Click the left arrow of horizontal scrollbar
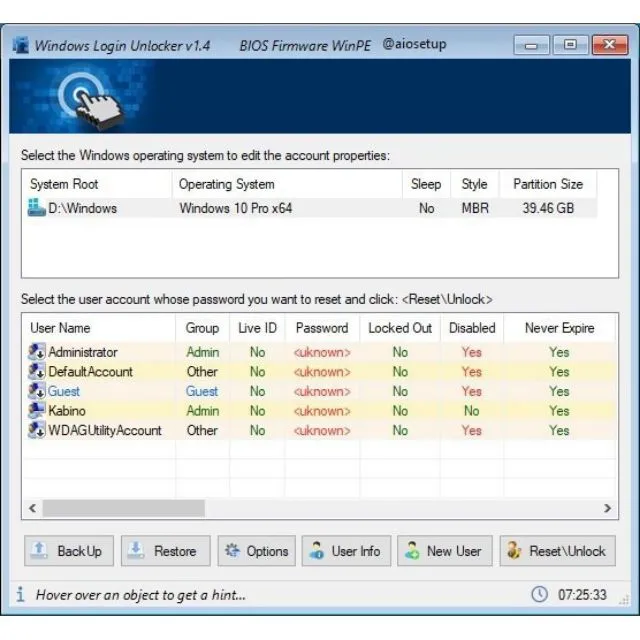640x640 pixels. (x=32, y=508)
